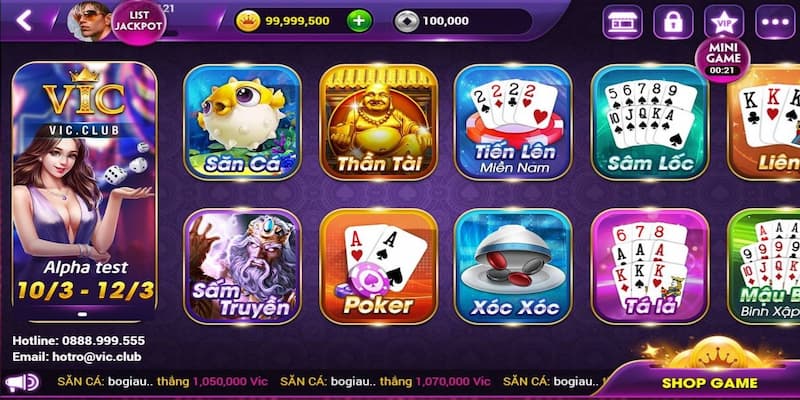This screenshot has height=400, width=800.
Task: Tap the VIC.CLUB Alpha test banner
Action: point(84,192)
